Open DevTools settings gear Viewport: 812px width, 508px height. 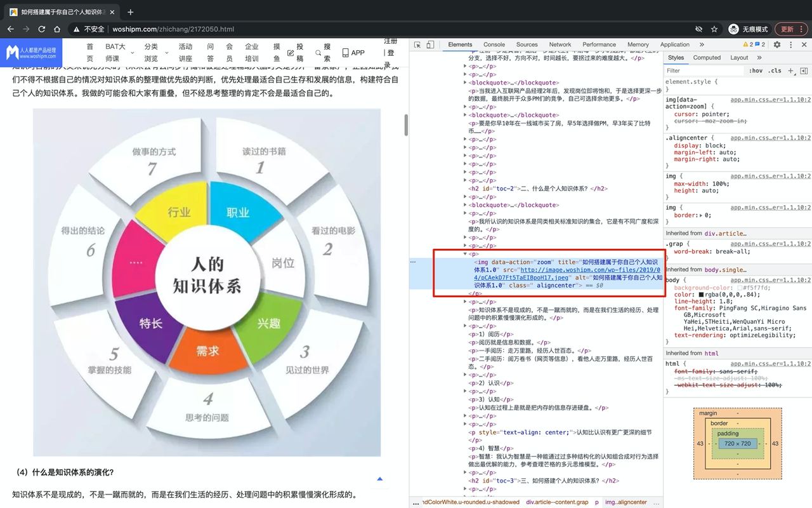click(x=777, y=44)
